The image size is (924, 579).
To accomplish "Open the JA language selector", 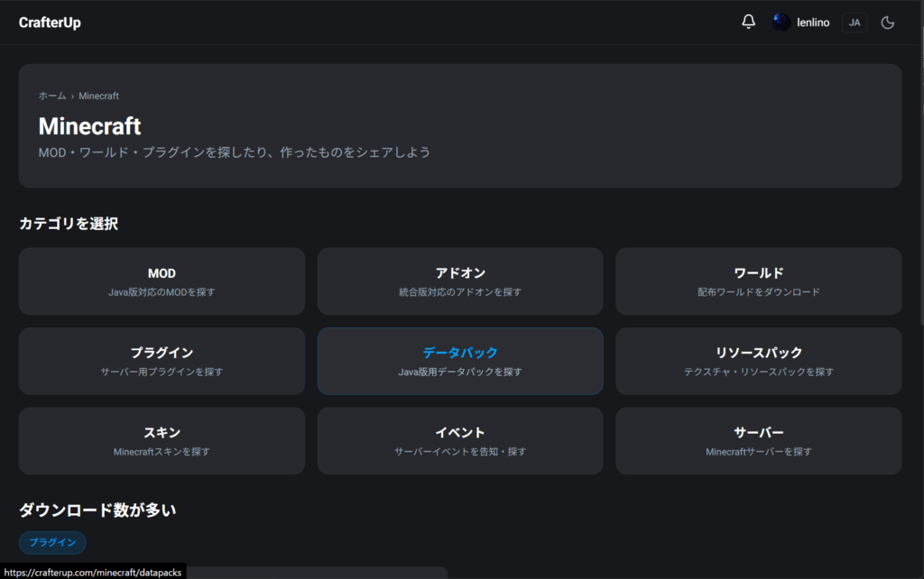I will click(x=854, y=23).
